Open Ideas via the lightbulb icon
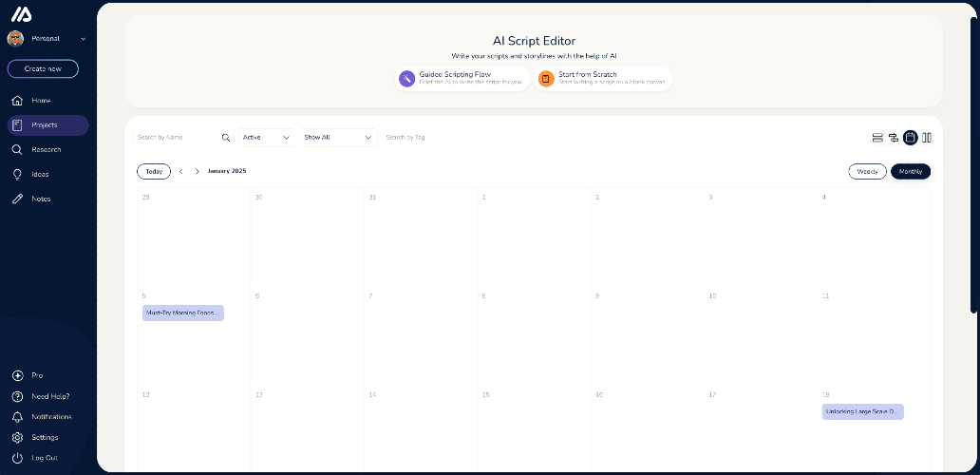Screen dimensions: 980x475 click(17, 175)
